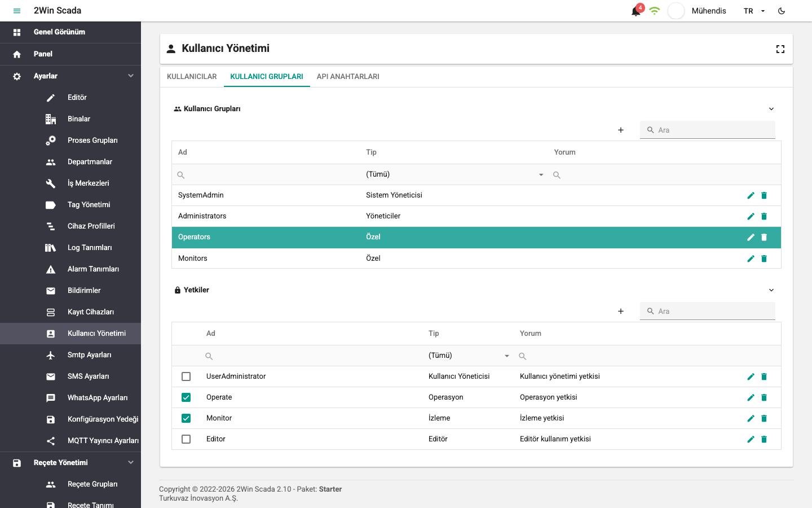
Task: Delete the Editor permission
Action: (764, 439)
